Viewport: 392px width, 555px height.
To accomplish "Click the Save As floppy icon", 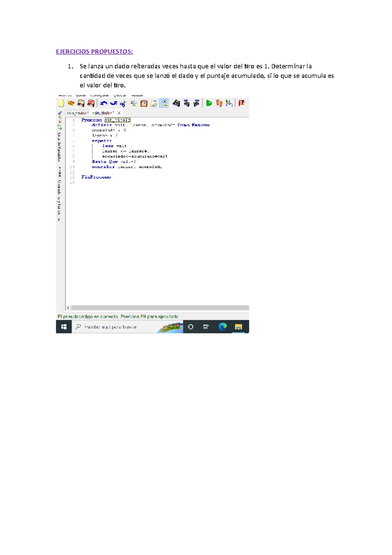I will point(91,104).
